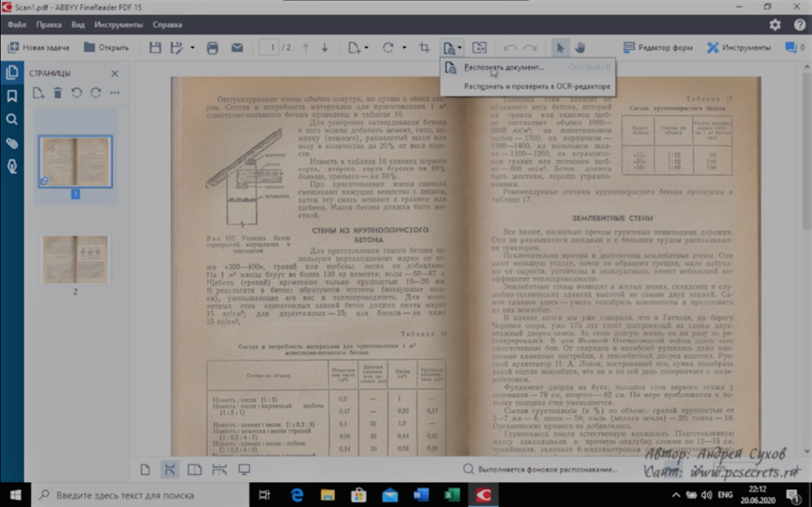This screenshot has height=507, width=812.
Task: Add a page in the Pages panel
Action: point(39,93)
